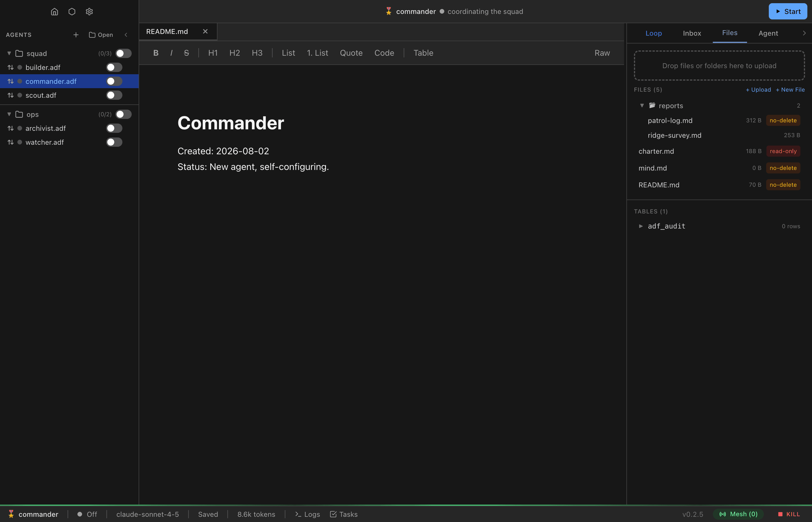Enable the archivist.adf agent toggle

coord(114,128)
